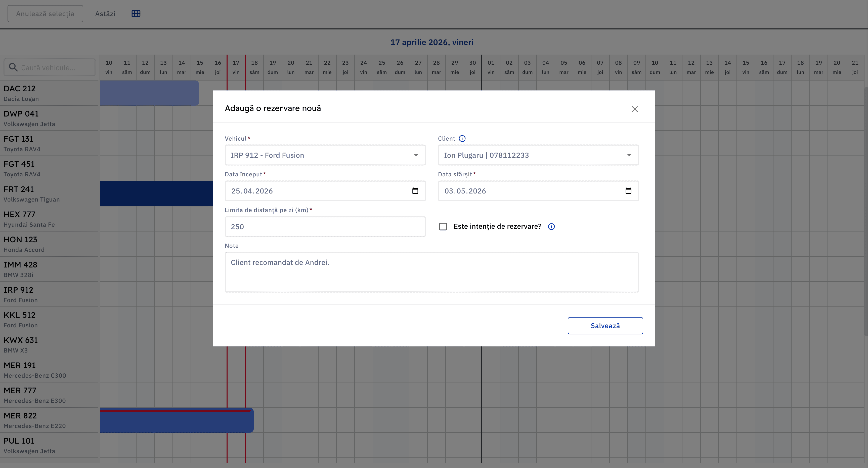Click the daily distance limit field

pyautogui.click(x=325, y=227)
